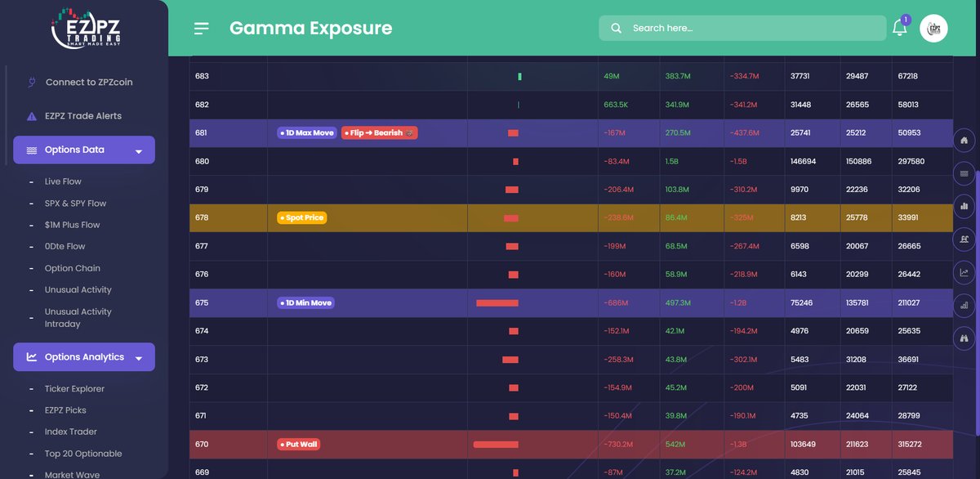This screenshot has height=479, width=980.
Task: Click the 146694 value in row 680
Action: click(804, 161)
